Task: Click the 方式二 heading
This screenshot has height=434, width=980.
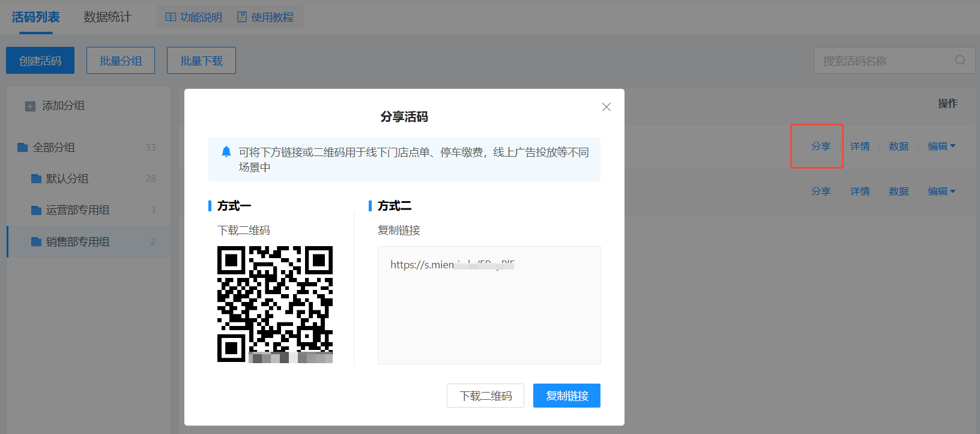Action: (x=395, y=206)
